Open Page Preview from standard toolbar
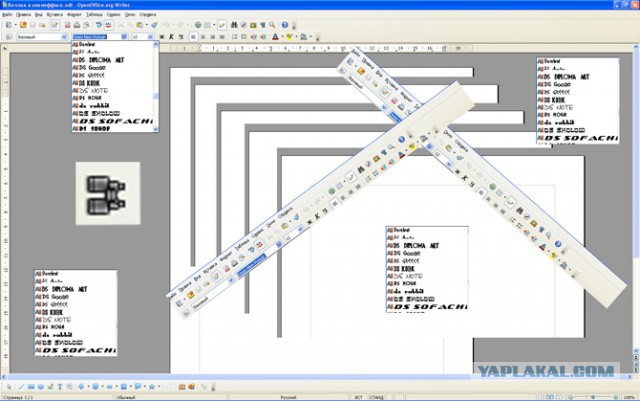This screenshot has height=401, width=640. (86, 25)
